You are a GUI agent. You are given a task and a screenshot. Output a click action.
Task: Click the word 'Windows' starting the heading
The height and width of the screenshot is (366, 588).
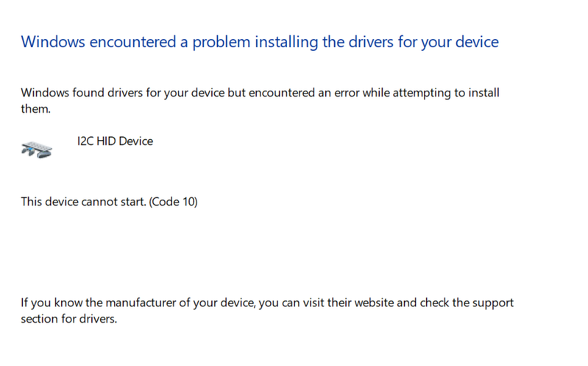[54, 42]
